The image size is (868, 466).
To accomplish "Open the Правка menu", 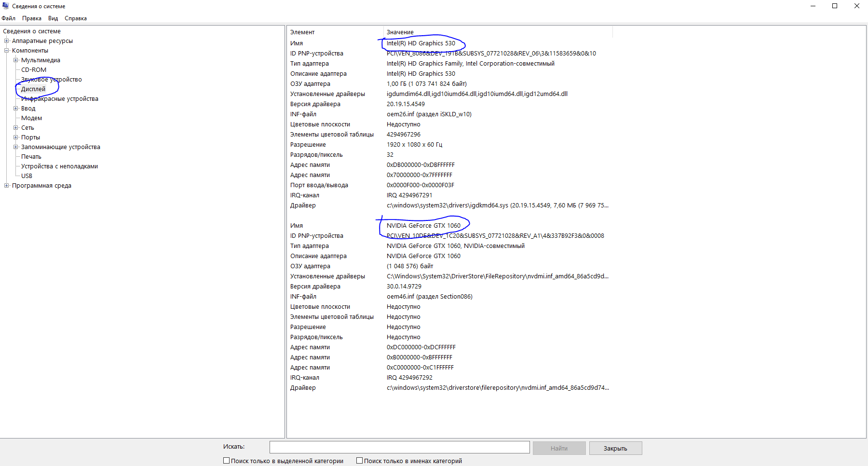I will click(x=32, y=18).
